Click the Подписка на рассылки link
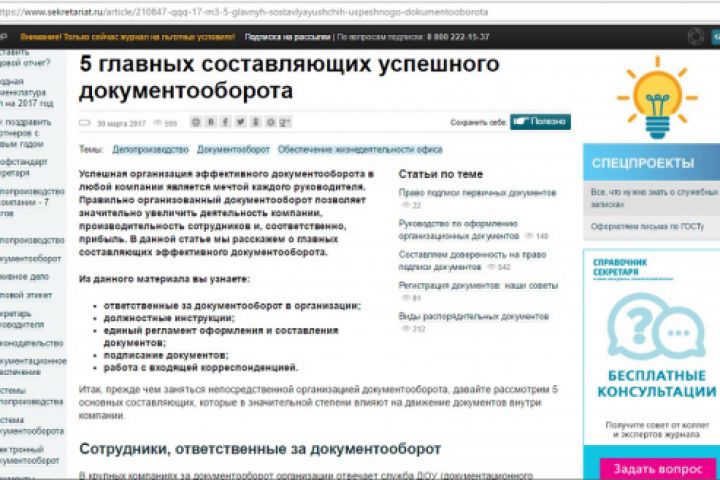 [x=287, y=37]
